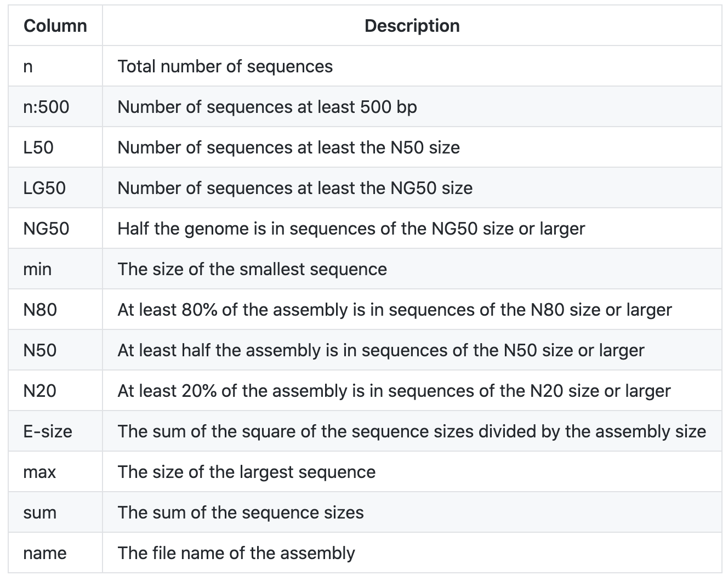Click 'The sum of the sequence sizes' text
Image resolution: width=728 pixels, height=581 pixels.
[241, 512]
